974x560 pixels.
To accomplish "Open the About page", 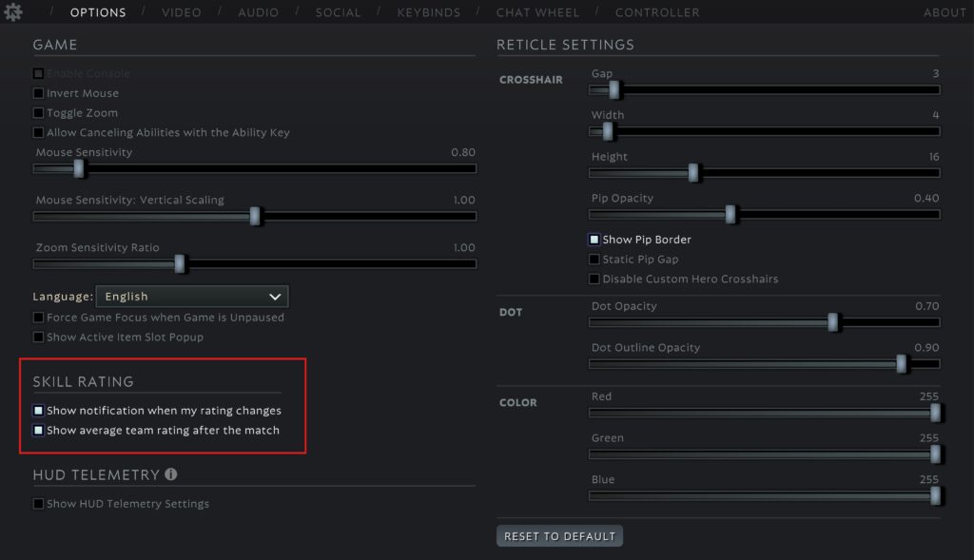I will point(945,12).
